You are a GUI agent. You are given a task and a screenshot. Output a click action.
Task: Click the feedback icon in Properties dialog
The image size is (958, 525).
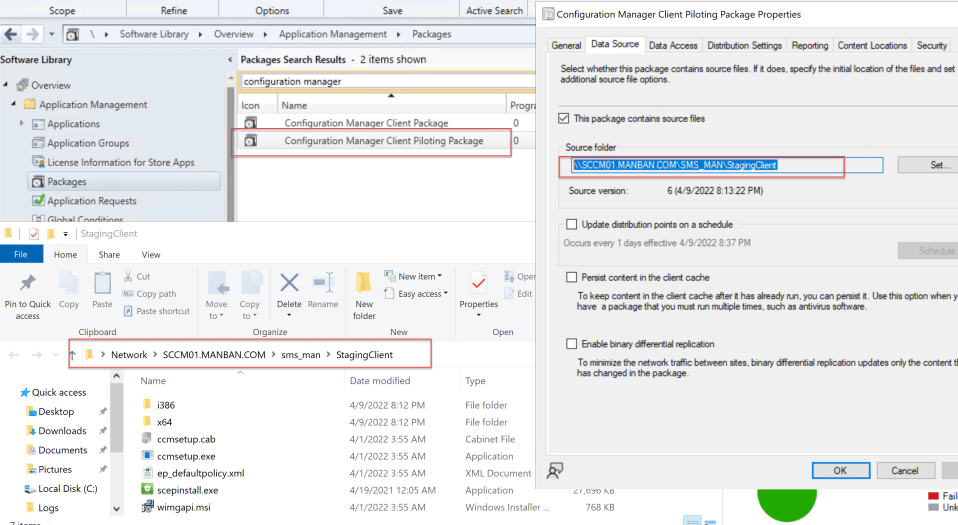point(555,471)
